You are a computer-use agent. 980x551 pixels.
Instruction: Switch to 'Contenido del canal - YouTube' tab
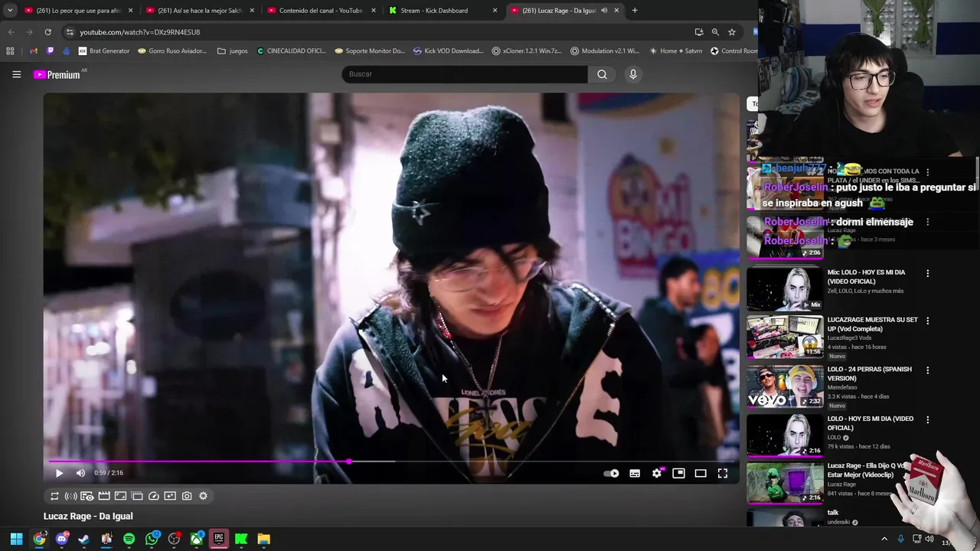tap(321, 10)
